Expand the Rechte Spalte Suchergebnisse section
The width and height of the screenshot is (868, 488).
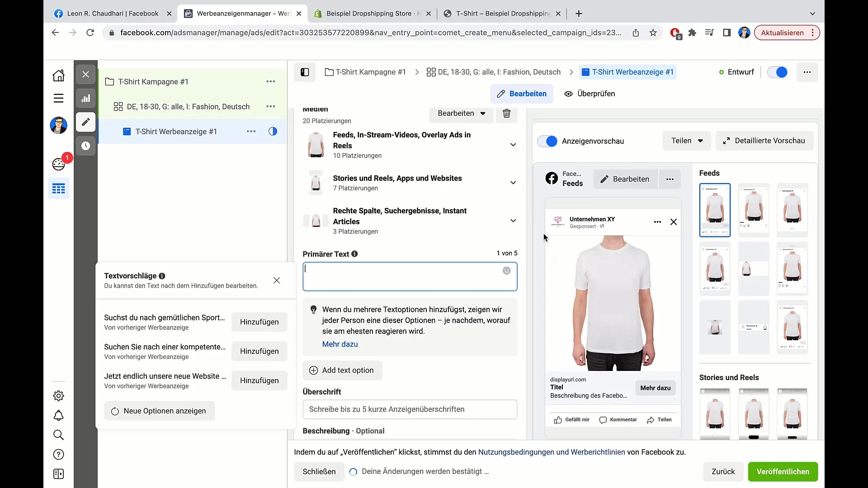513,221
